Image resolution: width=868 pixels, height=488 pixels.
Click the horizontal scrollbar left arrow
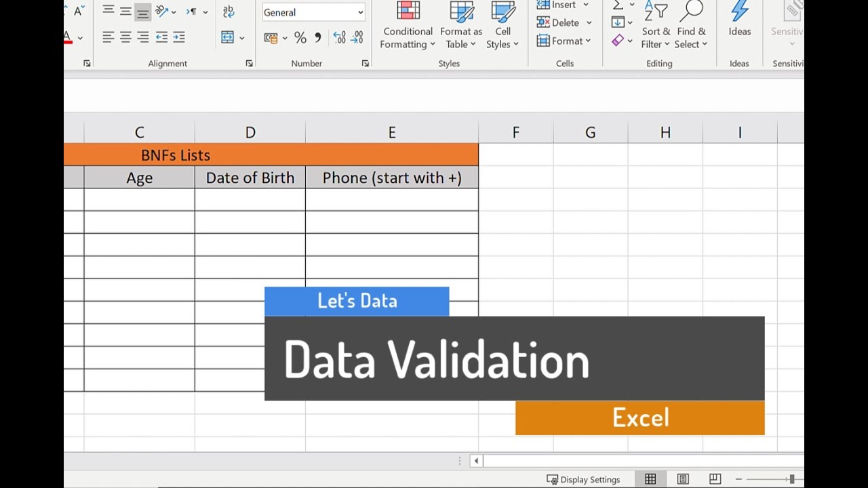tap(476, 461)
